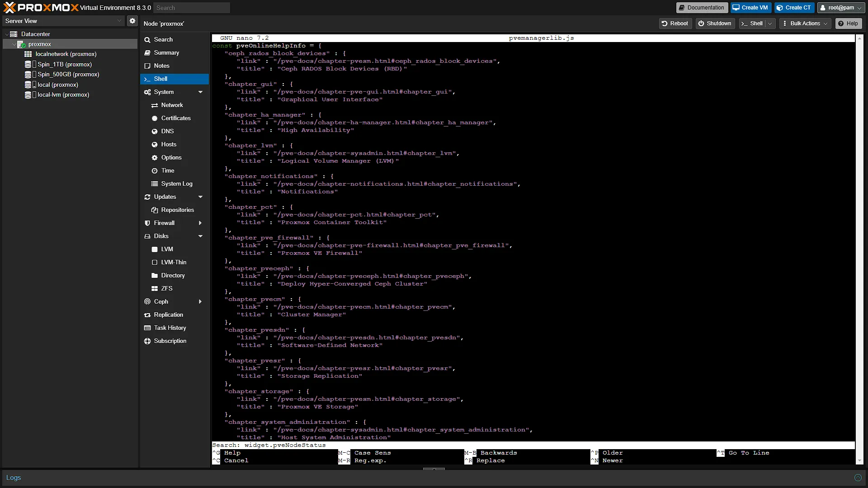Click the Create VM button
Viewport: 868px width, 488px height.
tap(750, 8)
